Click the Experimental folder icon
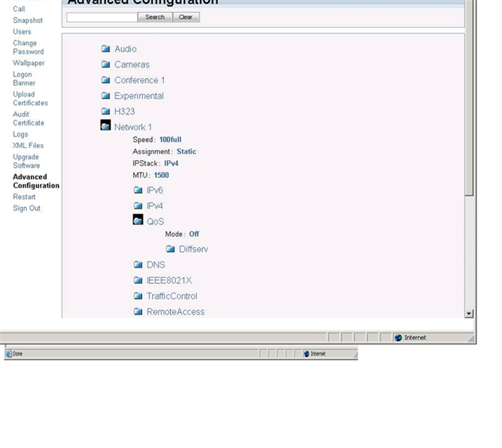Viewport: 502px width, 448px height. click(x=106, y=96)
